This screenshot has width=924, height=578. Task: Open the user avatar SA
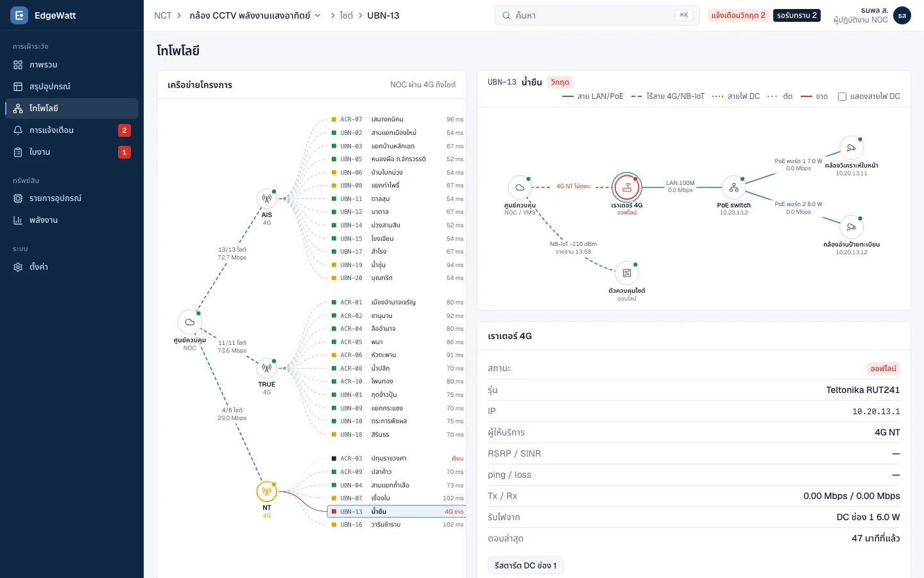coord(902,15)
